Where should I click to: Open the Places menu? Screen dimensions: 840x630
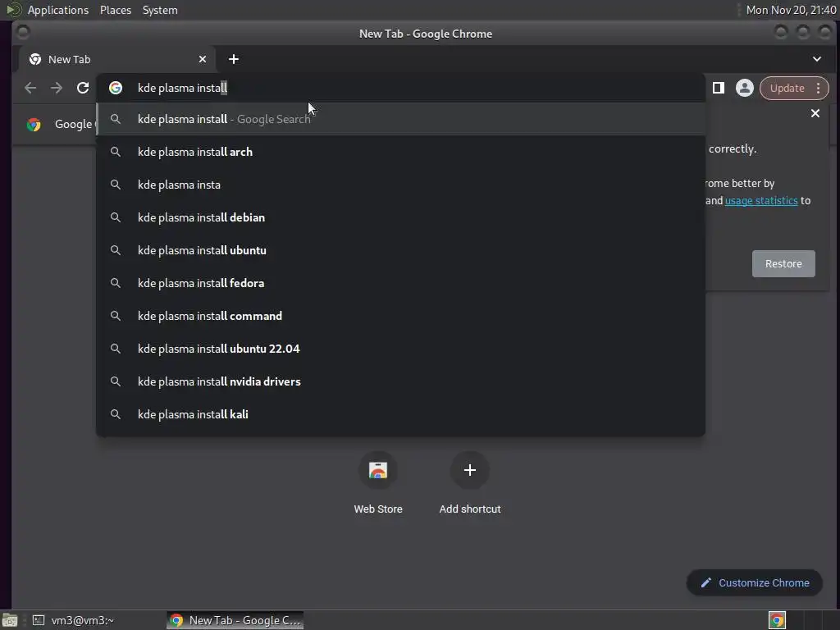116,10
